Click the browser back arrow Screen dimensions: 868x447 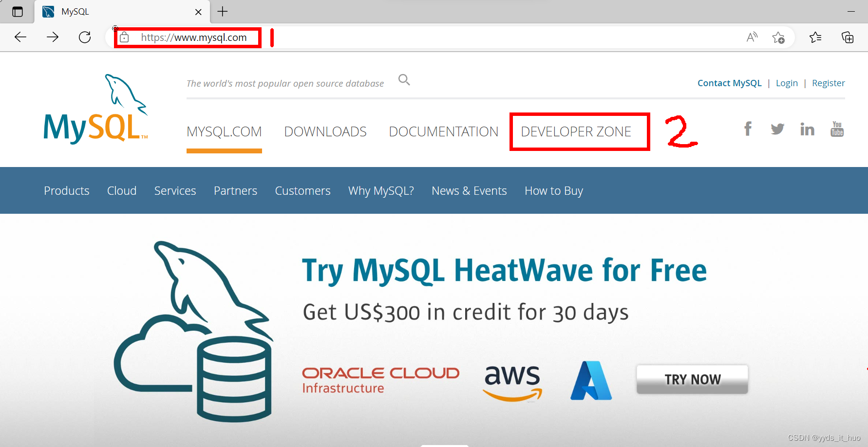coord(20,37)
